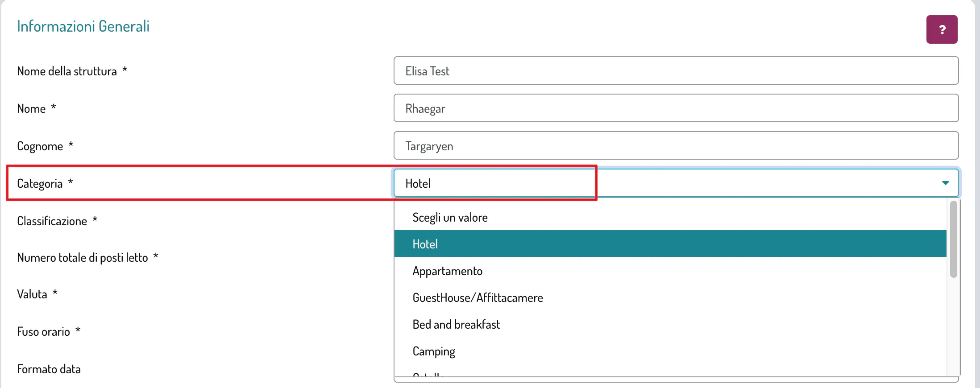Choose Camping from the dropdown list
Screen dimensions: 980x388
[434, 351]
